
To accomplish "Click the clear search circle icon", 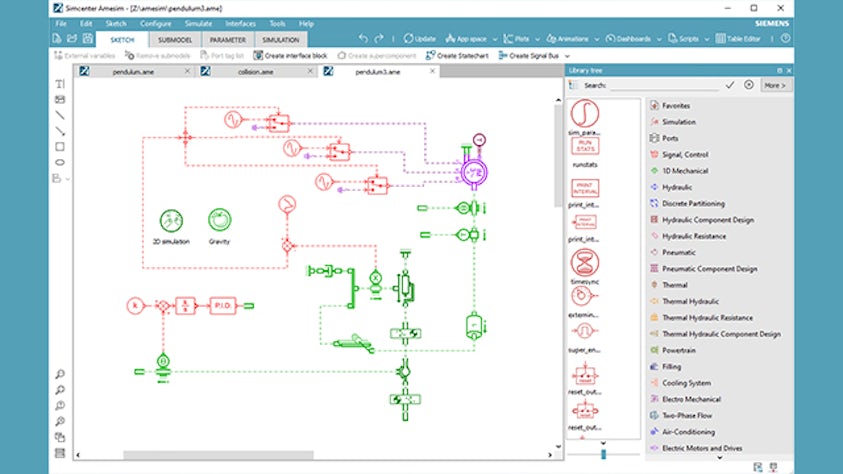I will (749, 85).
